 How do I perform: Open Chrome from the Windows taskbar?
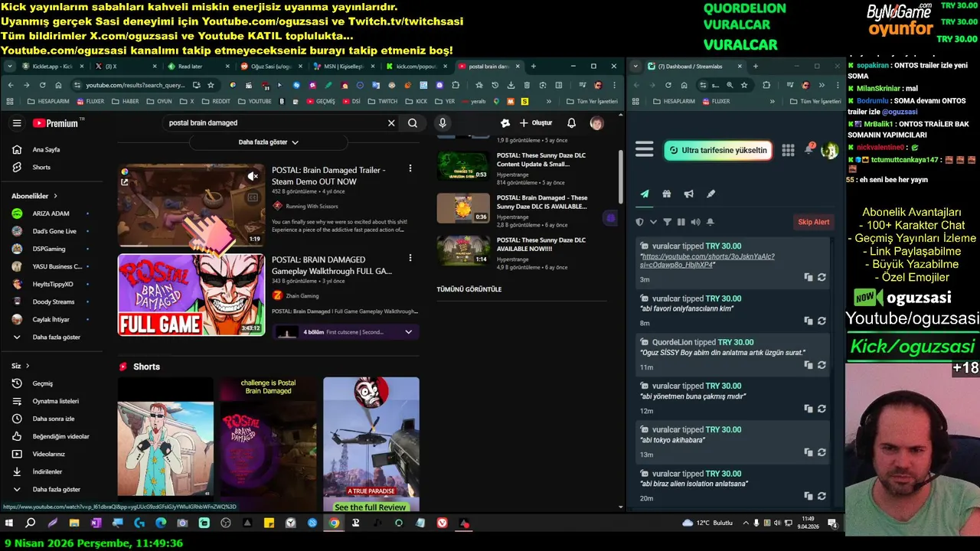[x=334, y=523]
